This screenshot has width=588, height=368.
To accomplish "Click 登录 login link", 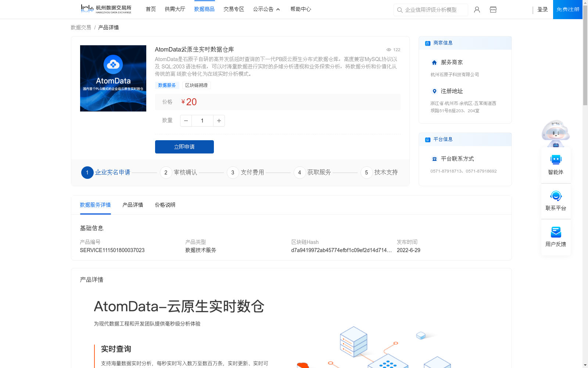I will pos(542,10).
